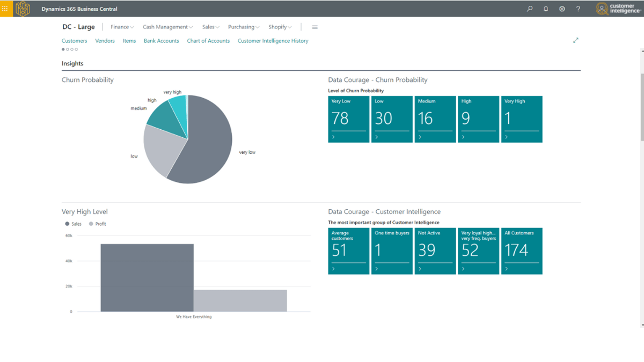Click the help question mark icon
The width and height of the screenshot is (644, 362).
pyautogui.click(x=578, y=9)
